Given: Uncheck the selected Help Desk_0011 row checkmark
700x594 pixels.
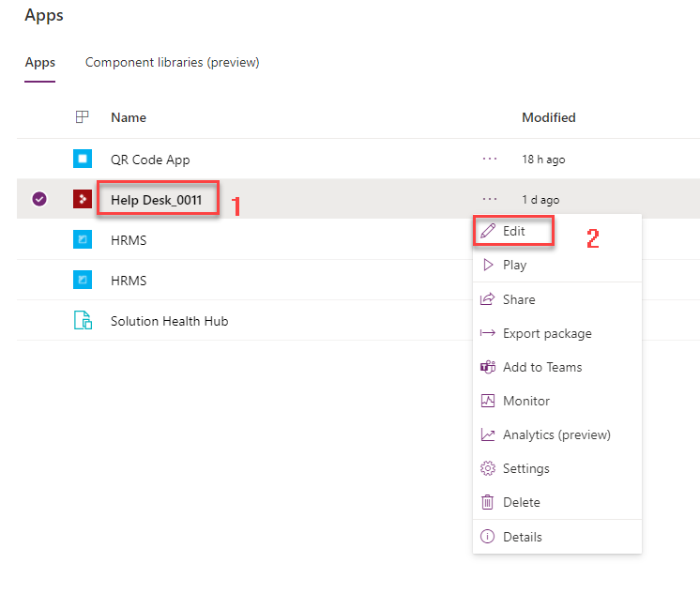Looking at the screenshot, I should pos(39,200).
